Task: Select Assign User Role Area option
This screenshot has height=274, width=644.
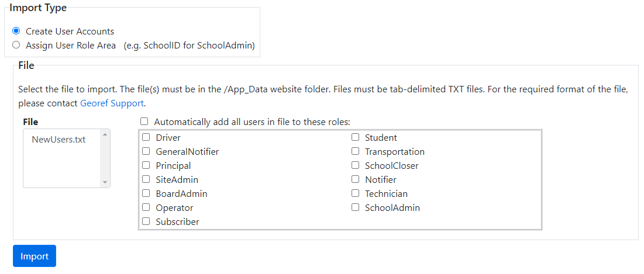Action: pos(16,45)
